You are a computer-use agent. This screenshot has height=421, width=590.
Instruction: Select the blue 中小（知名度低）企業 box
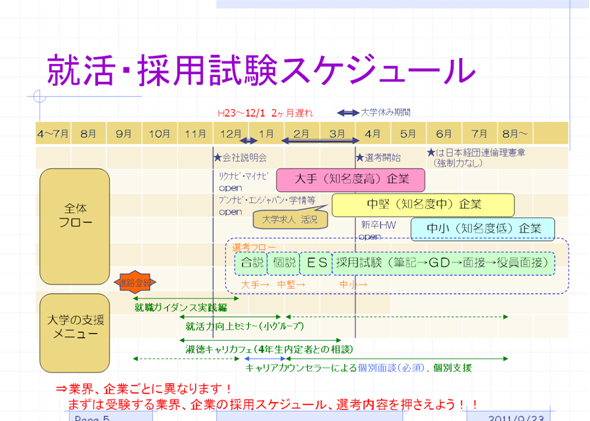(483, 229)
